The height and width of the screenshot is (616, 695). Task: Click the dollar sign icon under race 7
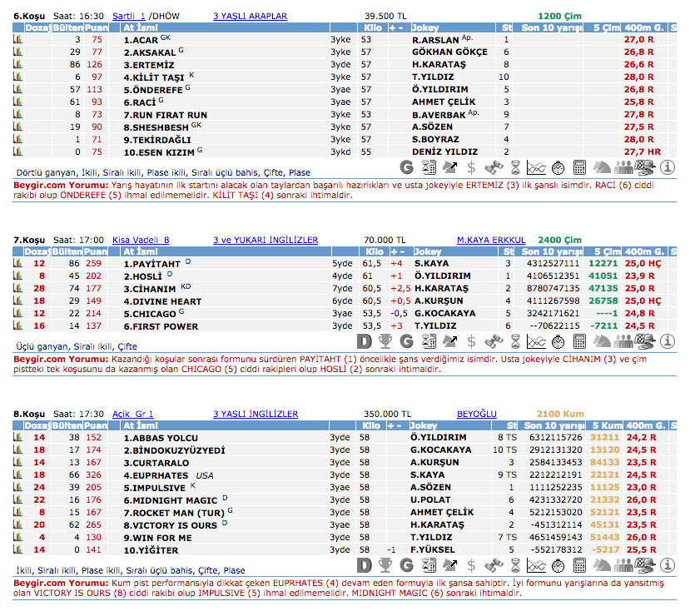click(x=472, y=340)
